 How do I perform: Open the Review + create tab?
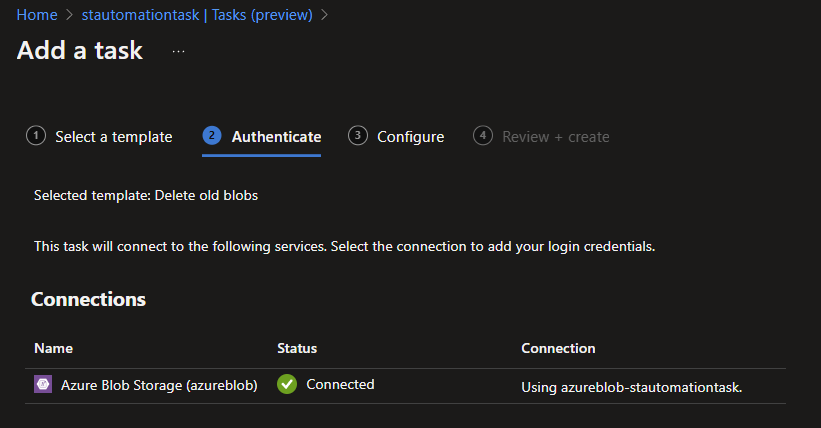(x=555, y=137)
